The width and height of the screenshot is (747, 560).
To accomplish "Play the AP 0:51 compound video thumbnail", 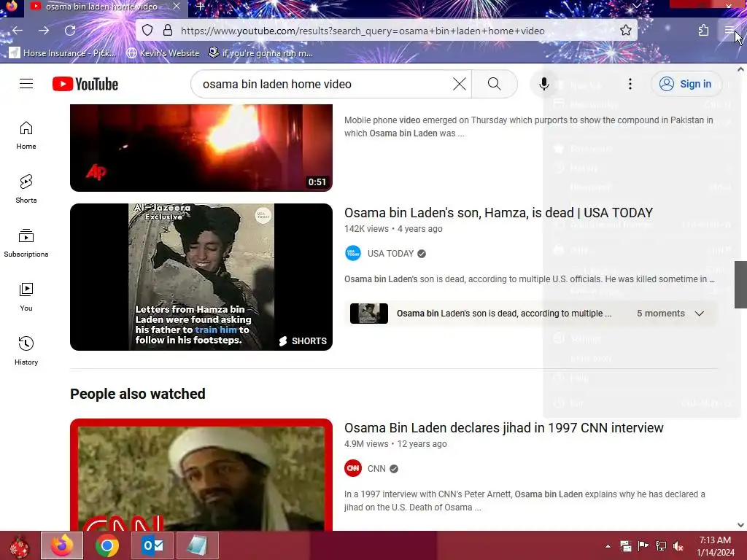I will point(201,147).
